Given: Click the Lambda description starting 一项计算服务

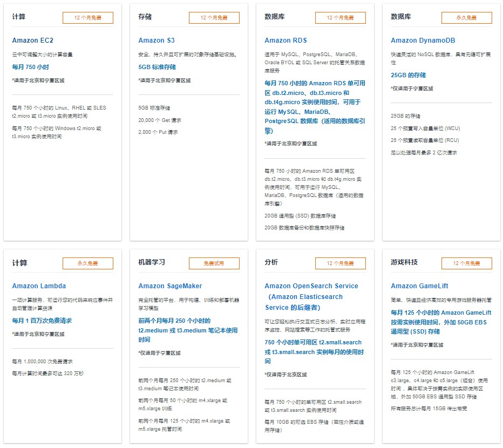Looking at the screenshot, I should [x=63, y=304].
